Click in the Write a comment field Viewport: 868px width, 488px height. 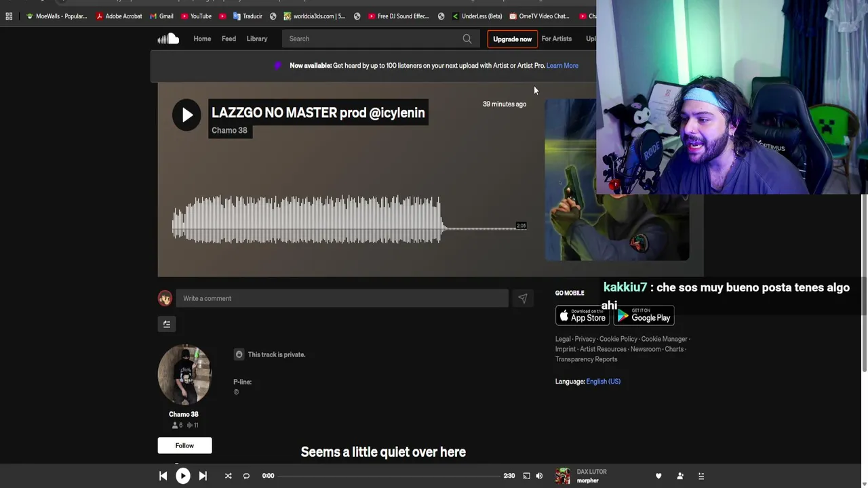click(342, 298)
